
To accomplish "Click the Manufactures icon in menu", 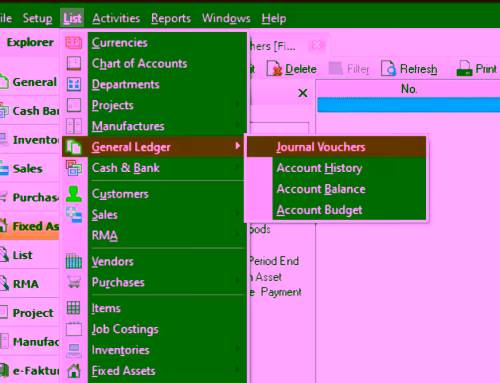I will (74, 126).
